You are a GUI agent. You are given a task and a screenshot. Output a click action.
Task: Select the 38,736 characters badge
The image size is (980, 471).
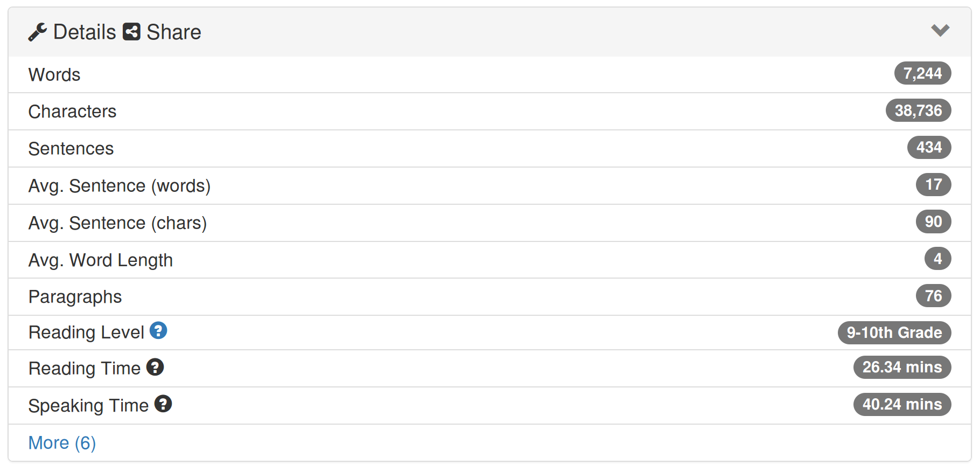click(x=918, y=110)
